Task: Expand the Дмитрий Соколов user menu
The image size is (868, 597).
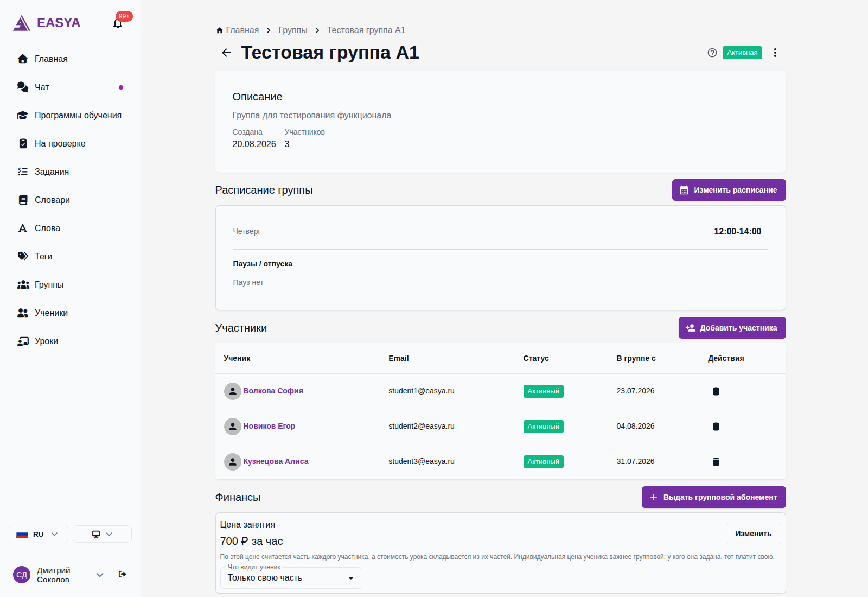Action: (x=100, y=575)
